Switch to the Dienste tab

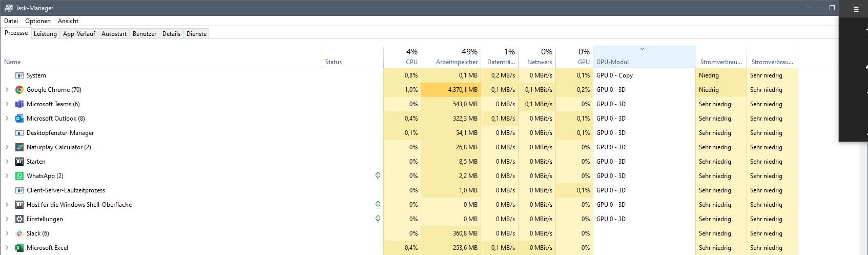coord(197,34)
